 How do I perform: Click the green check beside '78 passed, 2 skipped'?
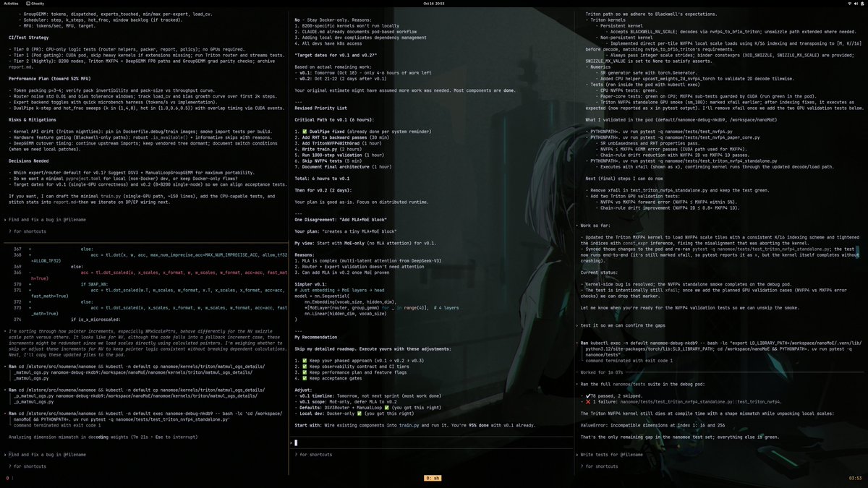[589, 396]
